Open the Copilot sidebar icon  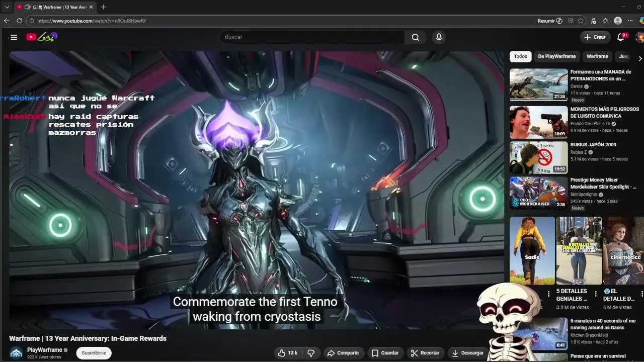click(641, 21)
